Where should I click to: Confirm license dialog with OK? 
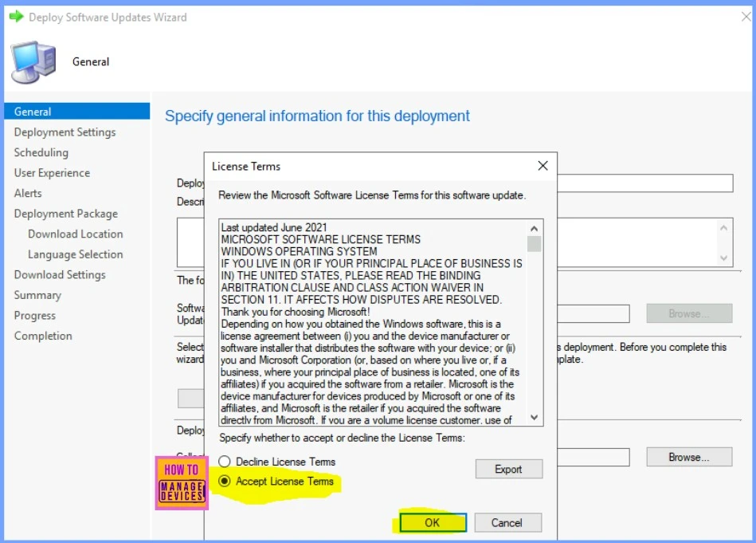[433, 523]
